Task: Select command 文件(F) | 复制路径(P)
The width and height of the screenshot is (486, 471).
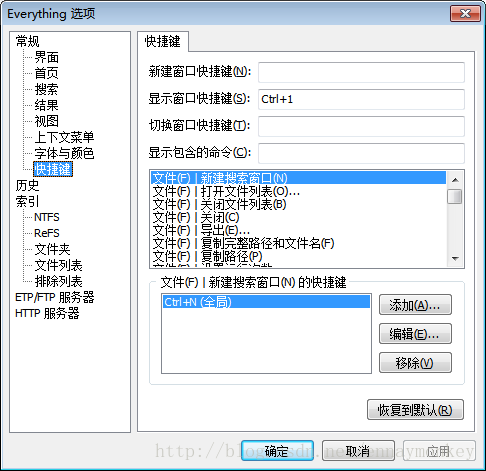Action: coord(298,256)
